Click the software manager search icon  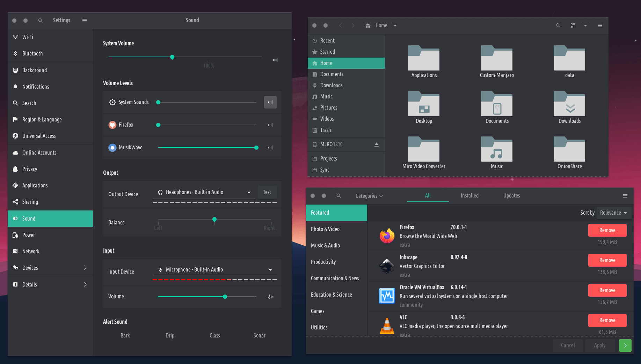click(338, 196)
